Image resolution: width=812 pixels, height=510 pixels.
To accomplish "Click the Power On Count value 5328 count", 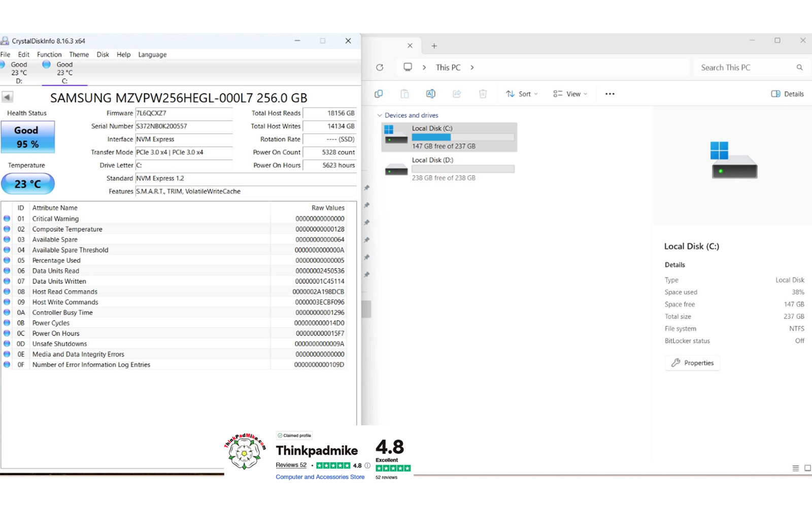I will pyautogui.click(x=329, y=152).
